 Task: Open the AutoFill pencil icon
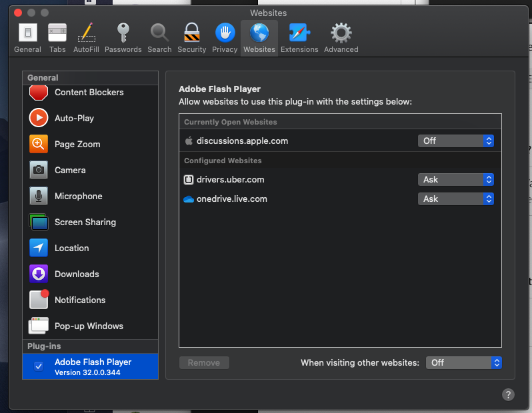coord(86,33)
